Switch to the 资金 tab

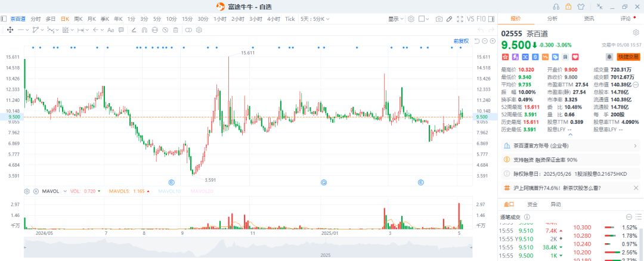coord(532,204)
